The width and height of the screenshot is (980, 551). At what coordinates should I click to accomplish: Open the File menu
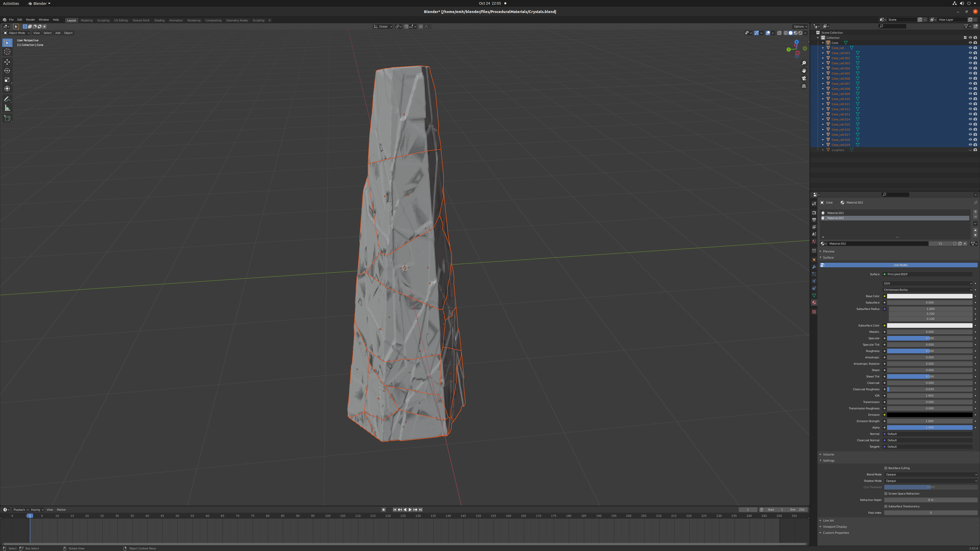11,20
